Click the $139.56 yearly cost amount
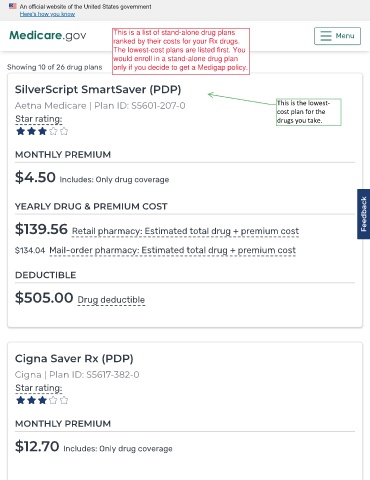This screenshot has height=480, width=370. (41, 229)
